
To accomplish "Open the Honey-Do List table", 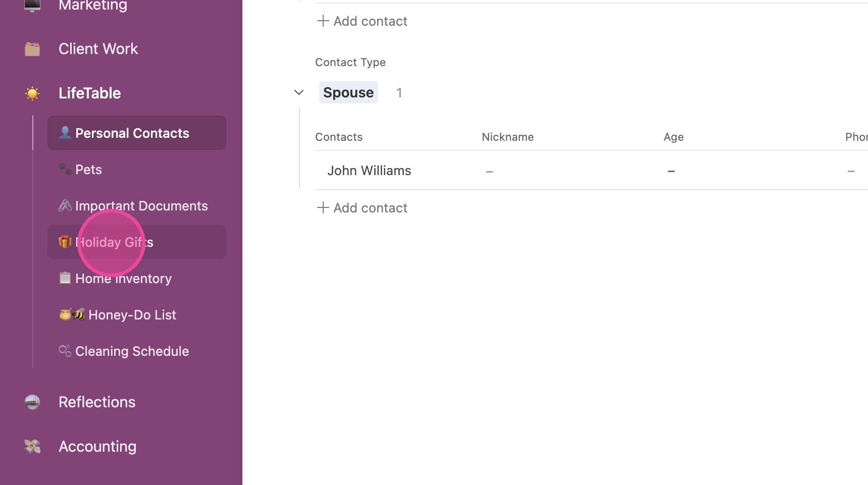I will click(x=137, y=315).
